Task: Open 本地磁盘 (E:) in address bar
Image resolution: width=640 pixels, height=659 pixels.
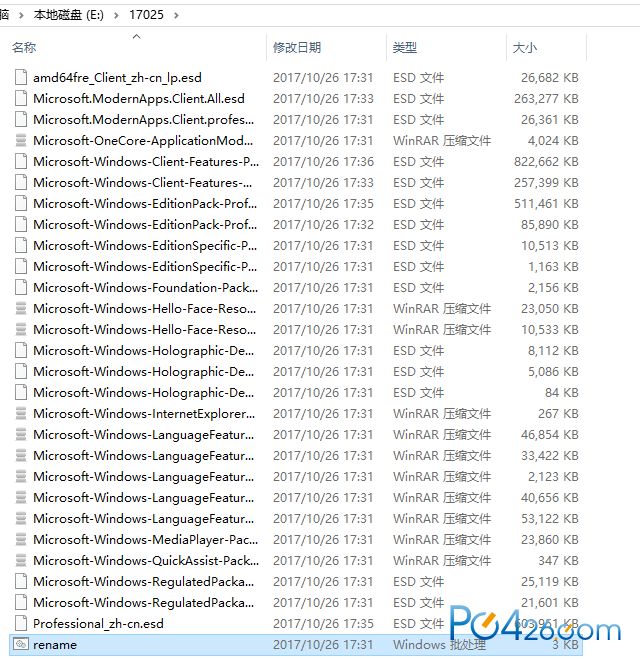Action: tap(68, 15)
